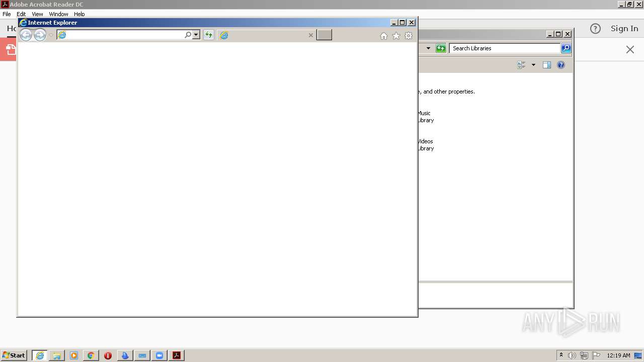The height and width of the screenshot is (362, 644).
Task: Click the IE logo in the title bar
Action: coord(23,23)
